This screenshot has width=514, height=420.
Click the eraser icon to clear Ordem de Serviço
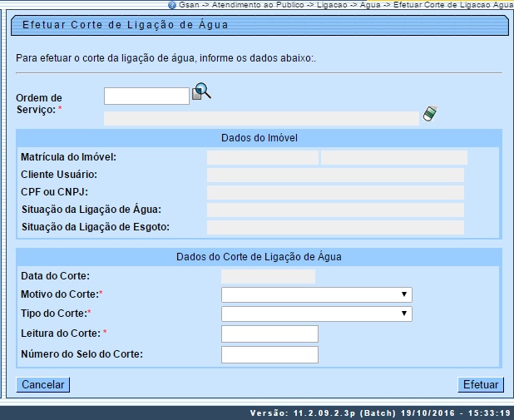[x=429, y=114]
